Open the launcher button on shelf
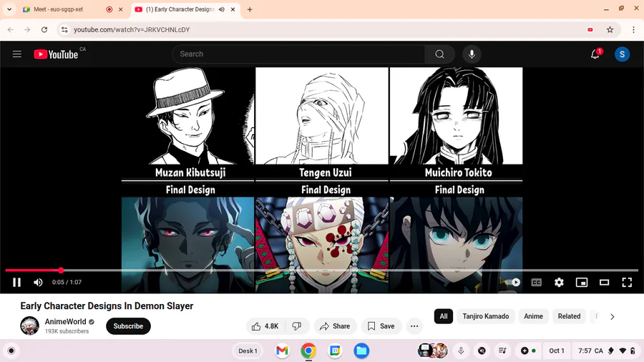 point(11,351)
